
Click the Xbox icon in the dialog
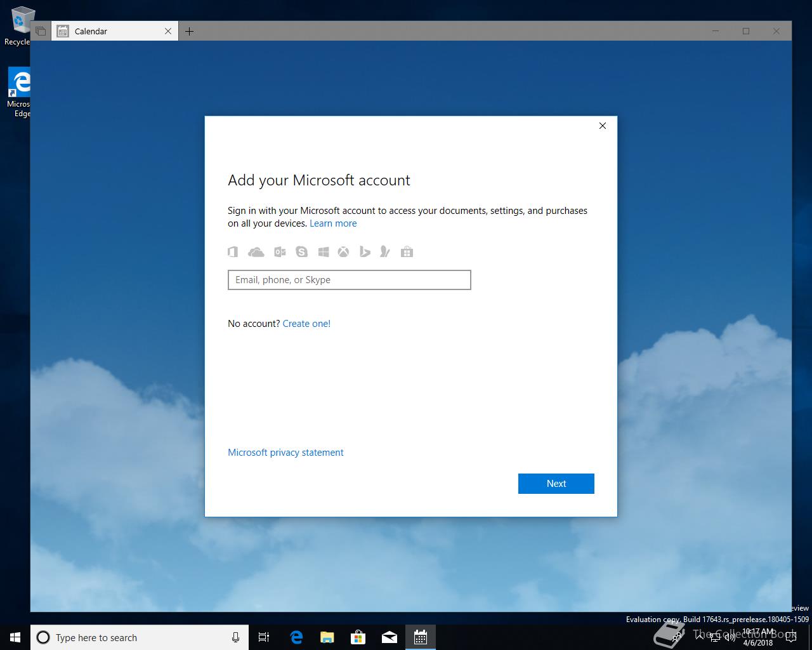(343, 252)
